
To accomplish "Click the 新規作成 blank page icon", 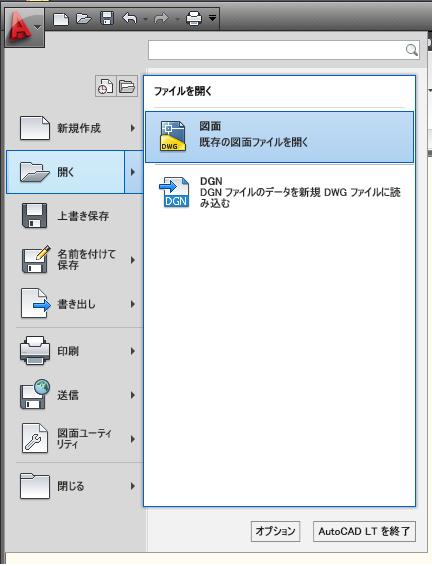I will pyautogui.click(x=35, y=128).
